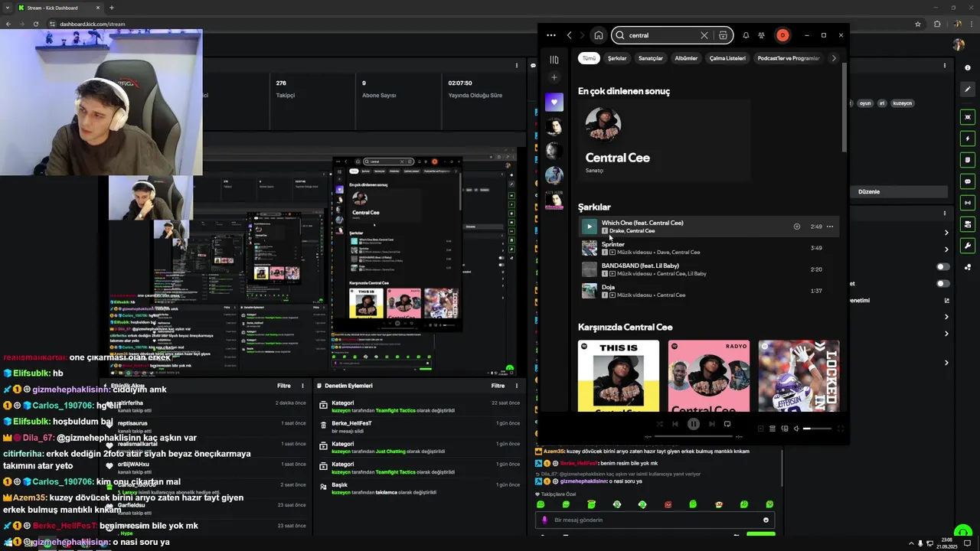The image size is (980, 551).
Task: Reload the Kick dashboard browser page
Action: 35,24
